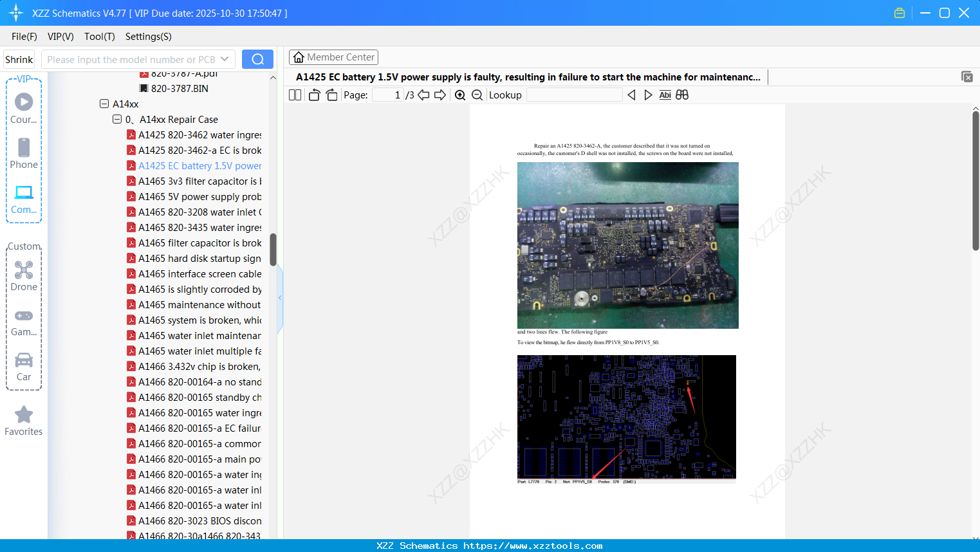The height and width of the screenshot is (552, 980).
Task: Open the Car sidebar category
Action: [x=24, y=367]
